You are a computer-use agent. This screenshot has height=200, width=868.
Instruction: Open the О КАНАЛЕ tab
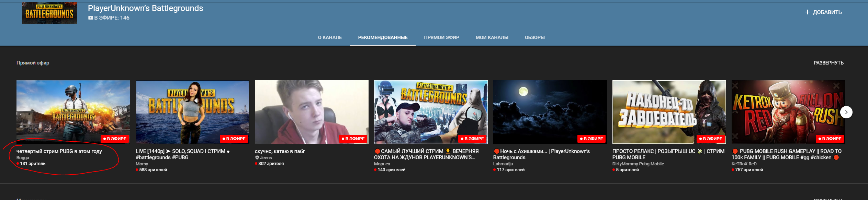[329, 37]
